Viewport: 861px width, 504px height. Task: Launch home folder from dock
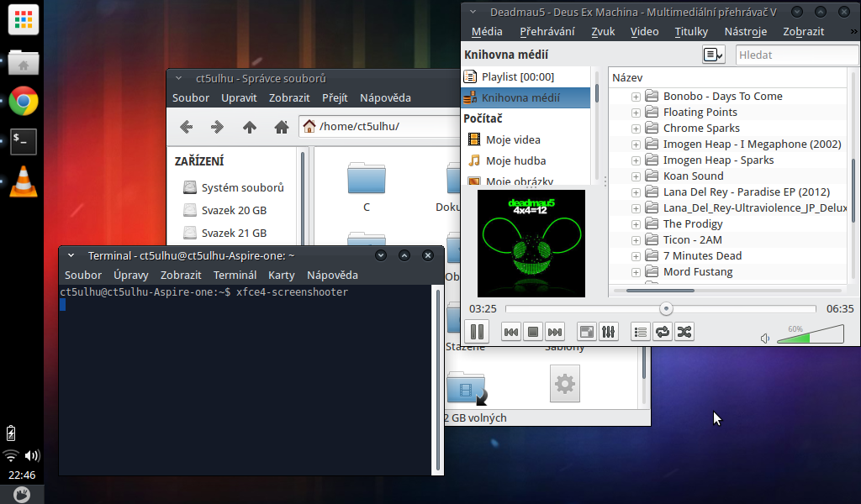coord(23,62)
